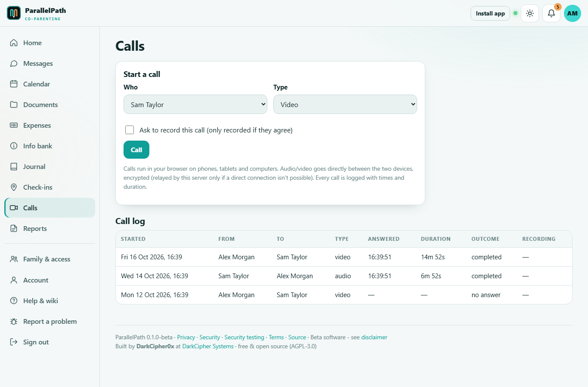This screenshot has width=588, height=387.
Task: Click the Report a problem bug icon
Action: click(14, 321)
